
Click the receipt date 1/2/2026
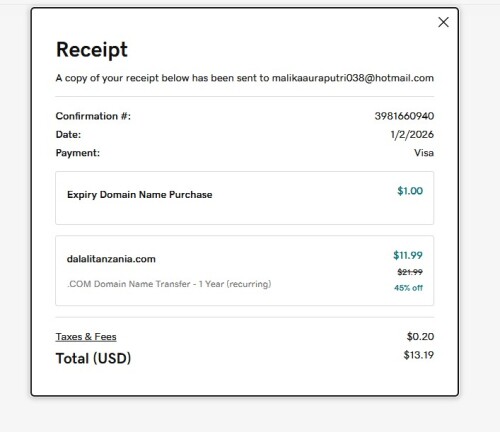tap(412, 134)
